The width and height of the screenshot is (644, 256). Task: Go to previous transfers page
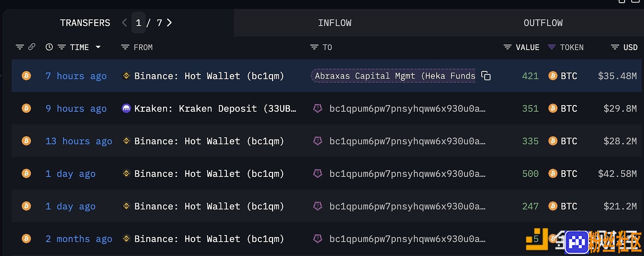click(124, 23)
